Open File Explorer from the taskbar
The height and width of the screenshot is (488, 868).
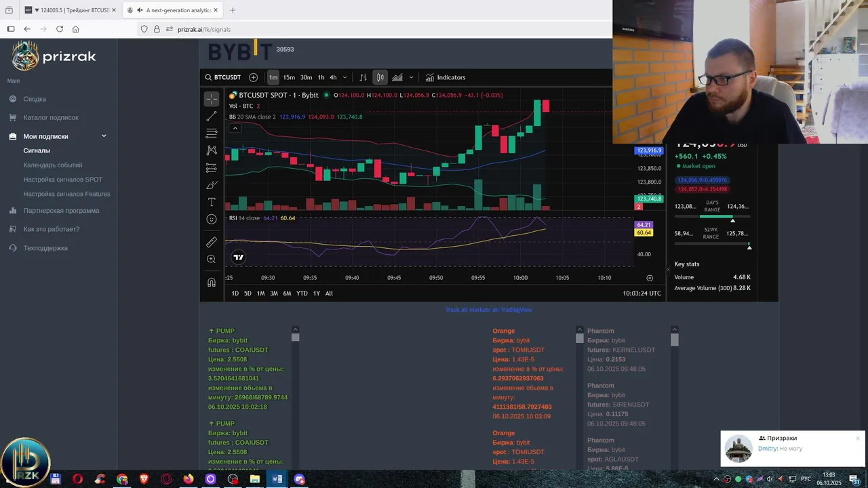pyautogui.click(x=254, y=479)
